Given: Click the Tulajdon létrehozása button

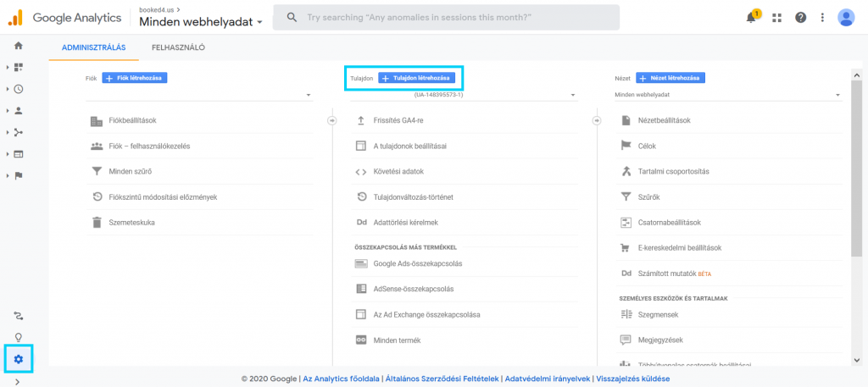Looking at the screenshot, I should (416, 78).
